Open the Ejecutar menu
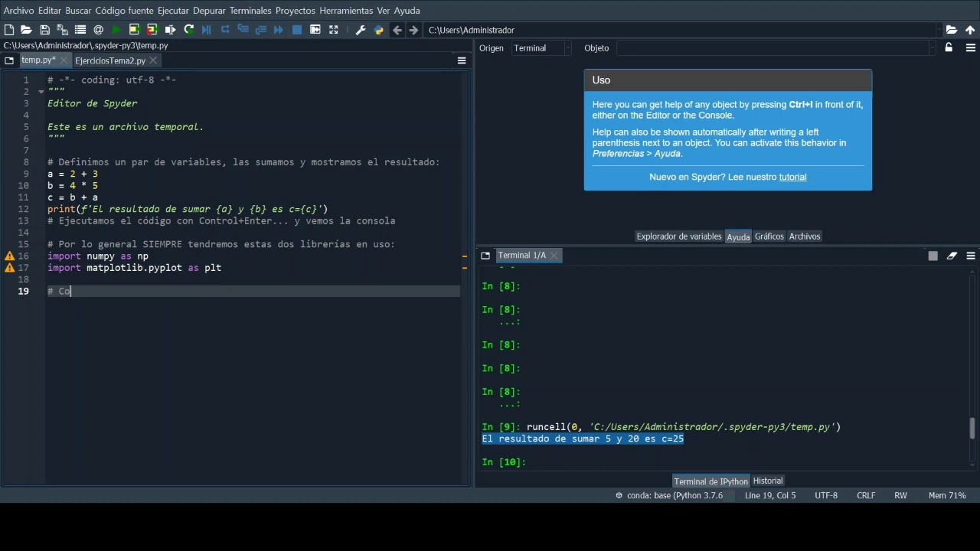The width and height of the screenshot is (980, 551). click(x=173, y=11)
